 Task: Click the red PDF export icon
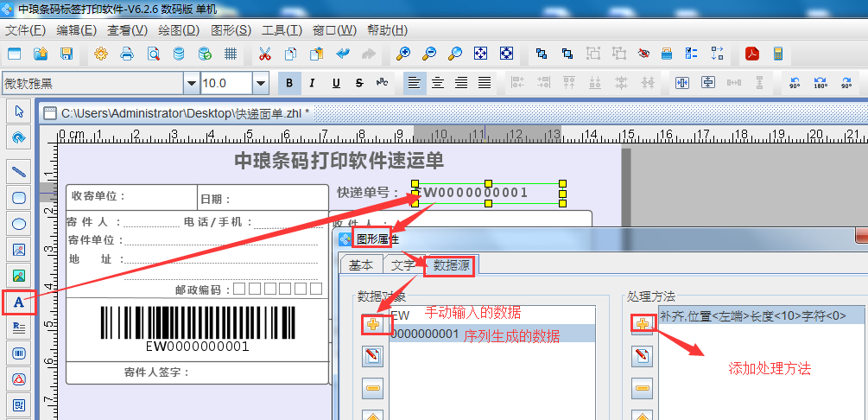pos(752,54)
